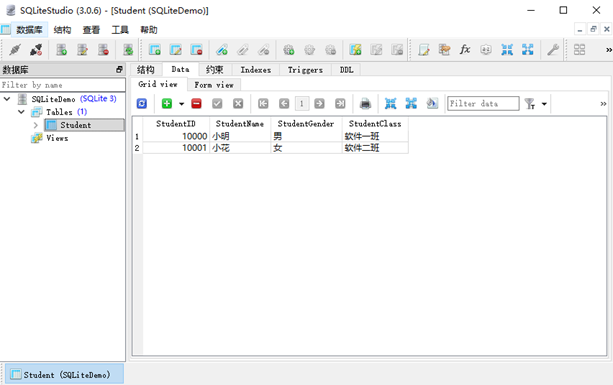The width and height of the screenshot is (613, 385).
Task: Click the create view lightning icon
Action: tap(355, 50)
